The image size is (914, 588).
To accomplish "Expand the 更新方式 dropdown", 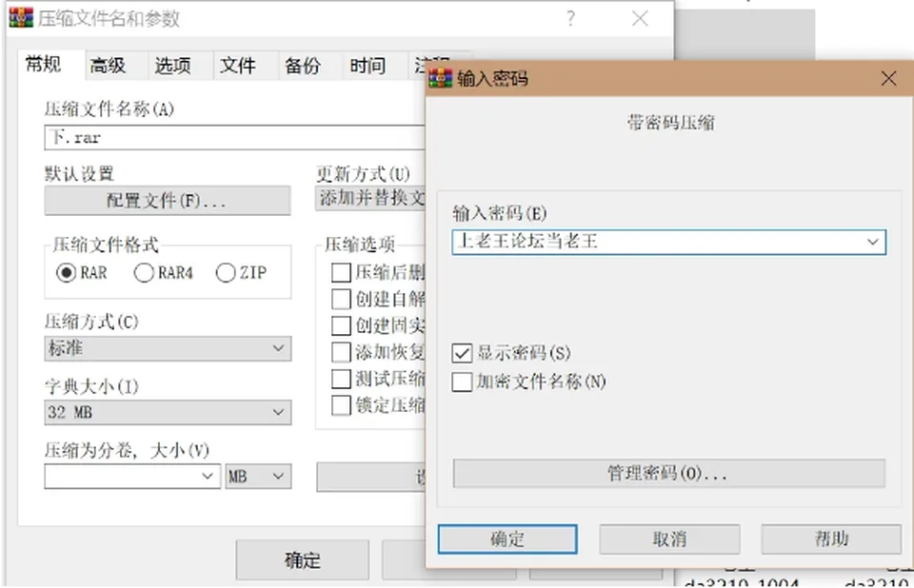I will pyautogui.click(x=370, y=198).
